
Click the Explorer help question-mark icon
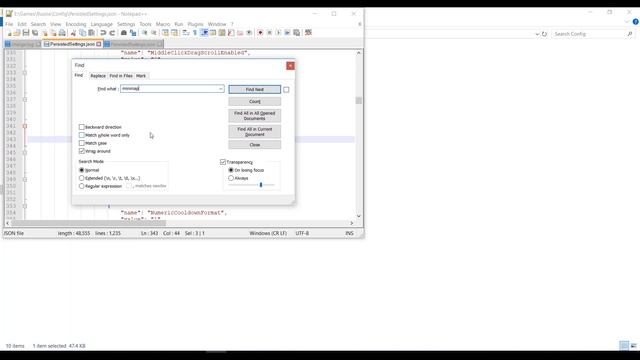636,22
